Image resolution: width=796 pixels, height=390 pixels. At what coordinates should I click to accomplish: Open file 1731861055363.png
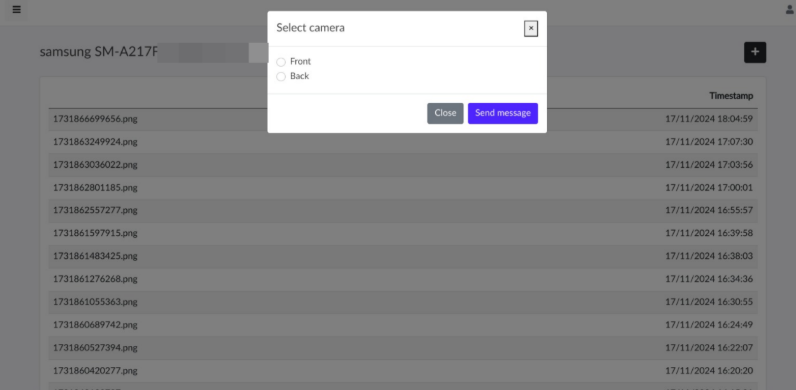[x=95, y=302]
